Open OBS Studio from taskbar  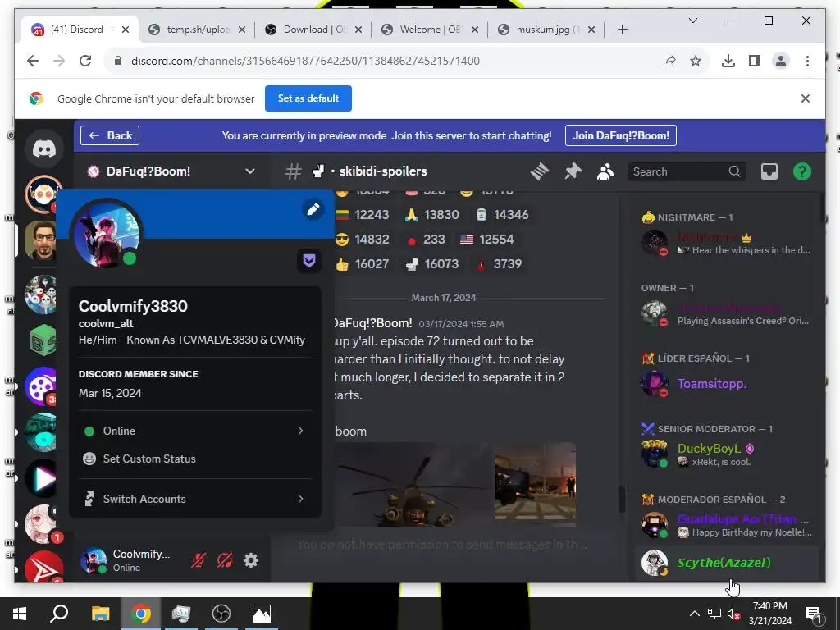click(x=221, y=614)
